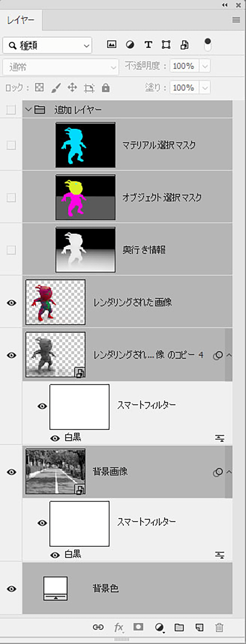Select the マテリアル選択マスク layer thumbnail

[85, 145]
